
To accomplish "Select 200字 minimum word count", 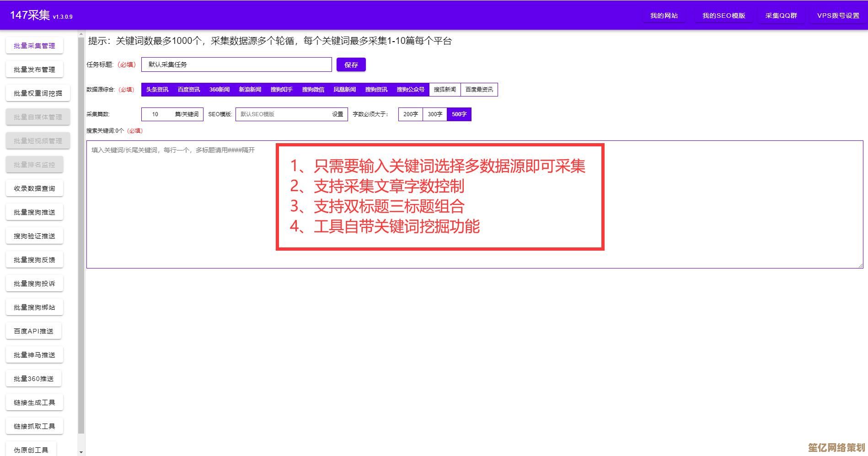I will tap(410, 114).
